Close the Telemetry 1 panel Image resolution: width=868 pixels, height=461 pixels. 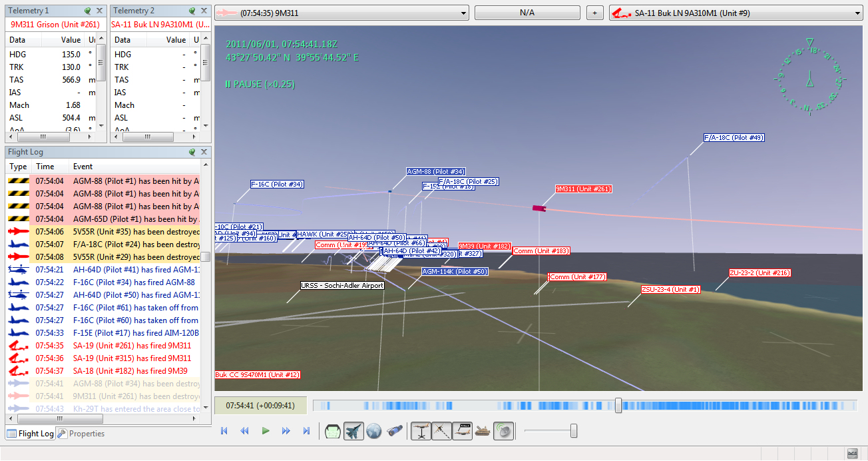[99, 11]
